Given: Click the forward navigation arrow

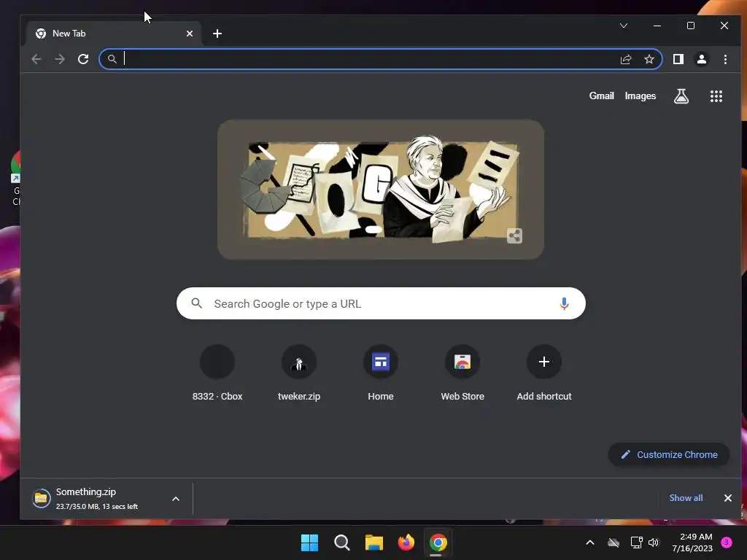Looking at the screenshot, I should coord(60,59).
